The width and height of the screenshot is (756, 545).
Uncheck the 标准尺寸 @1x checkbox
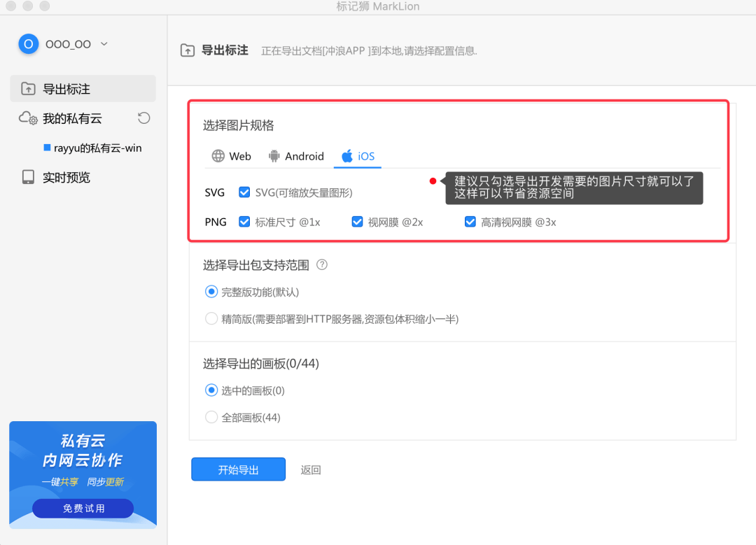click(x=244, y=222)
